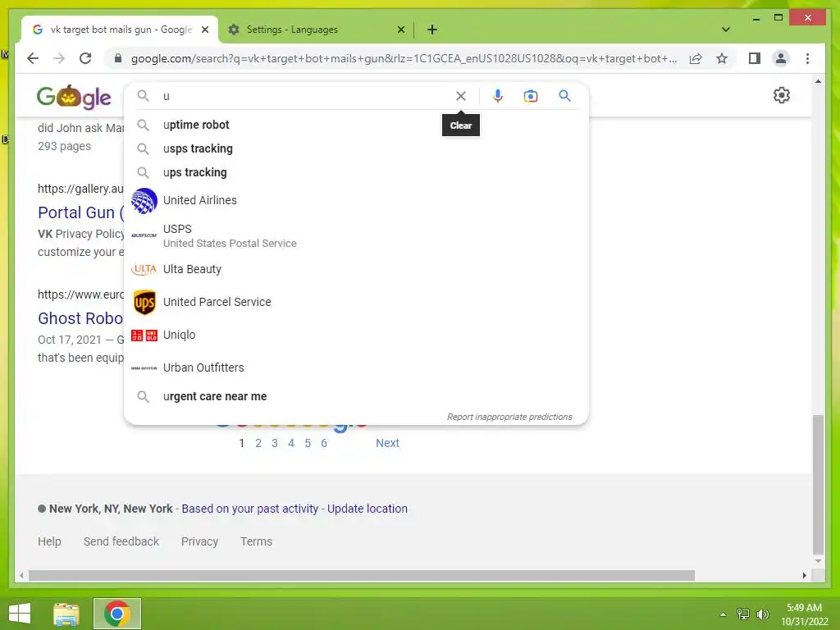840x630 pixels.
Task: Select the Urban Outfitters suggestion
Action: point(356,367)
